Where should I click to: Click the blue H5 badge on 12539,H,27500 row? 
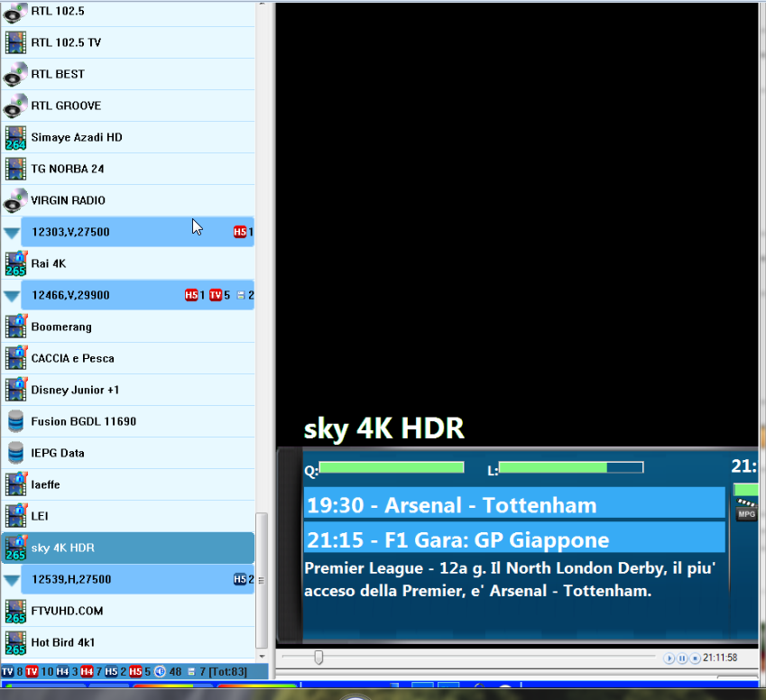[240, 579]
